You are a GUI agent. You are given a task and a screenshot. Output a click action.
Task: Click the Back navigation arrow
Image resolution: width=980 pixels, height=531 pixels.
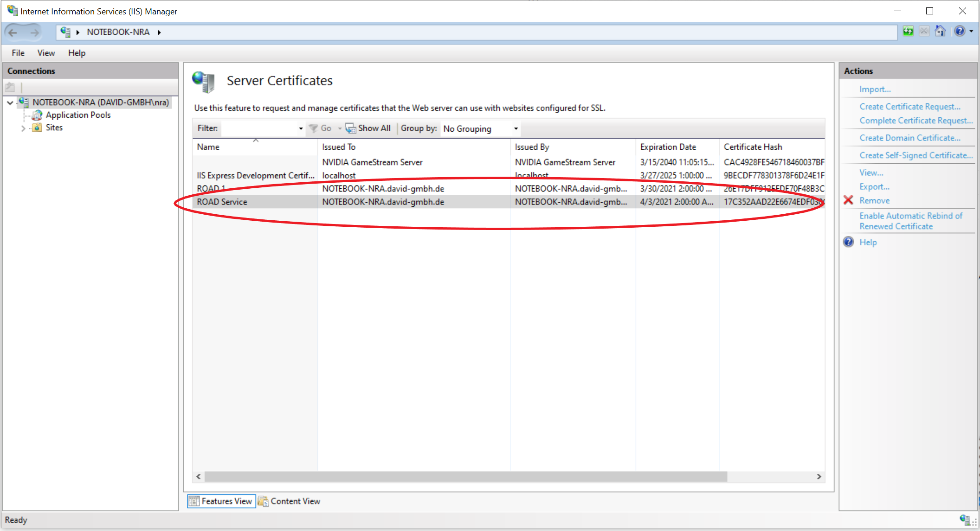(13, 32)
